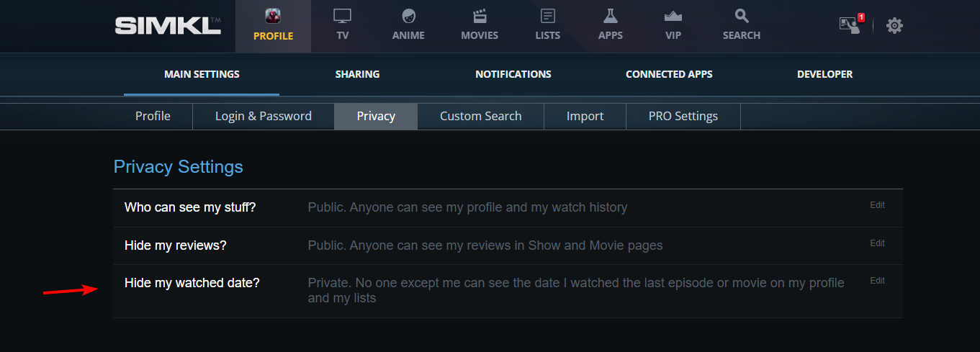This screenshot has height=352, width=980.
Task: Open the Connected Apps tab
Action: point(669,74)
